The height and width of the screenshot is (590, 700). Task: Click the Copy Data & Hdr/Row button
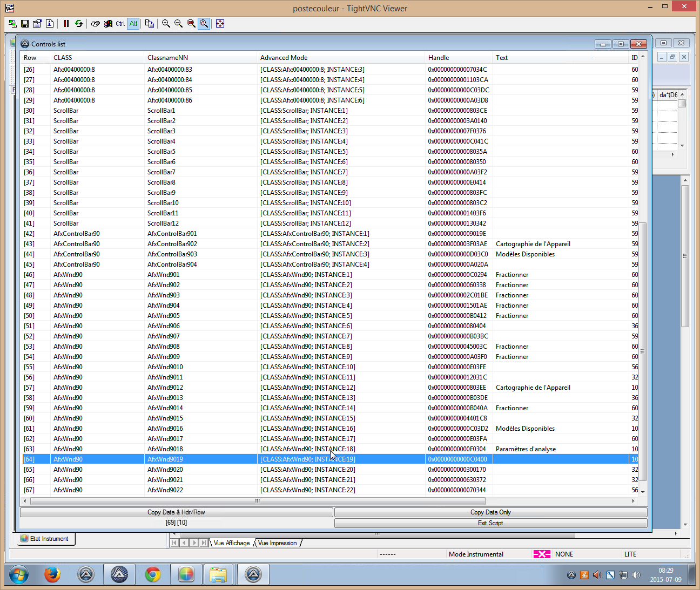point(176,512)
